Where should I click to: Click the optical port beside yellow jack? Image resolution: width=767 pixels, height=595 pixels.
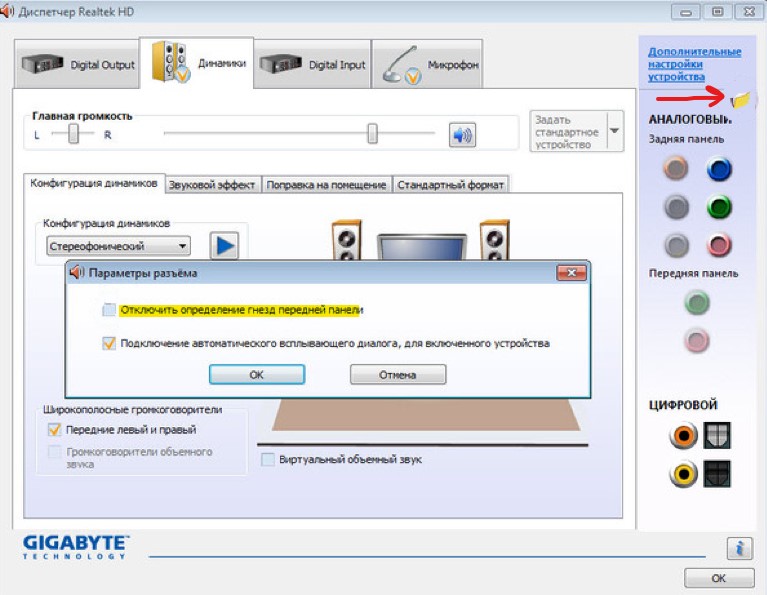click(x=717, y=474)
